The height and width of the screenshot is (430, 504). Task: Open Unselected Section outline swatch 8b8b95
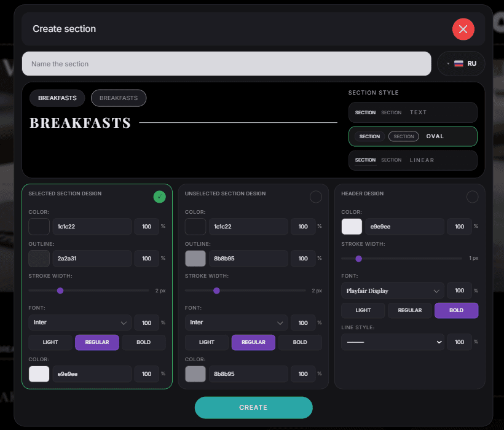(x=195, y=259)
